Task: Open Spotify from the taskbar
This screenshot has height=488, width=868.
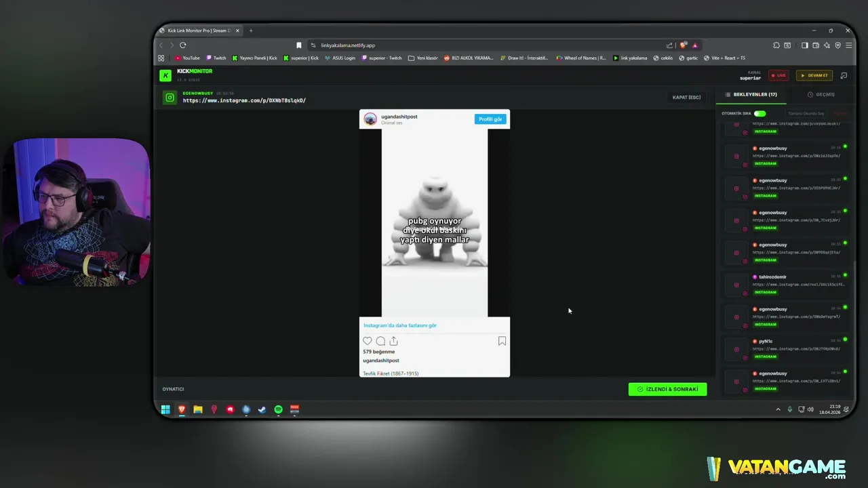Action: tap(279, 409)
